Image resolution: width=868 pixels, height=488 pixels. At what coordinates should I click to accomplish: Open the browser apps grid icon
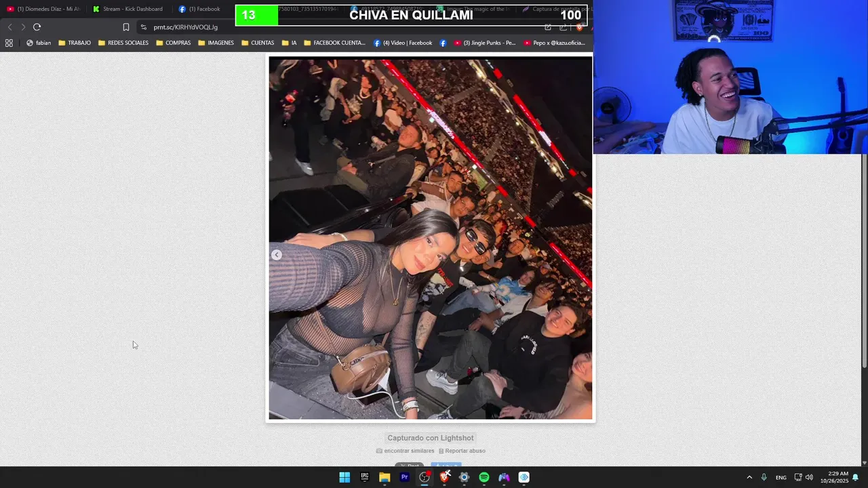pyautogui.click(x=9, y=43)
